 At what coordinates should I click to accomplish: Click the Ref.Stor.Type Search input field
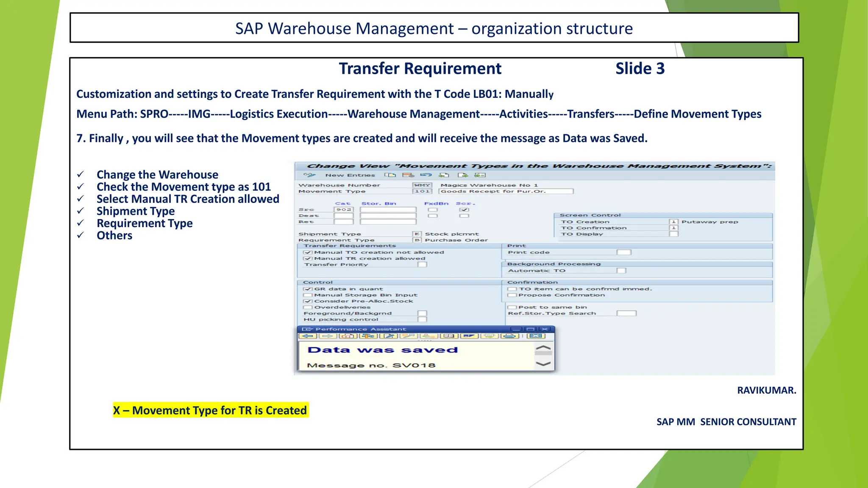[627, 313]
